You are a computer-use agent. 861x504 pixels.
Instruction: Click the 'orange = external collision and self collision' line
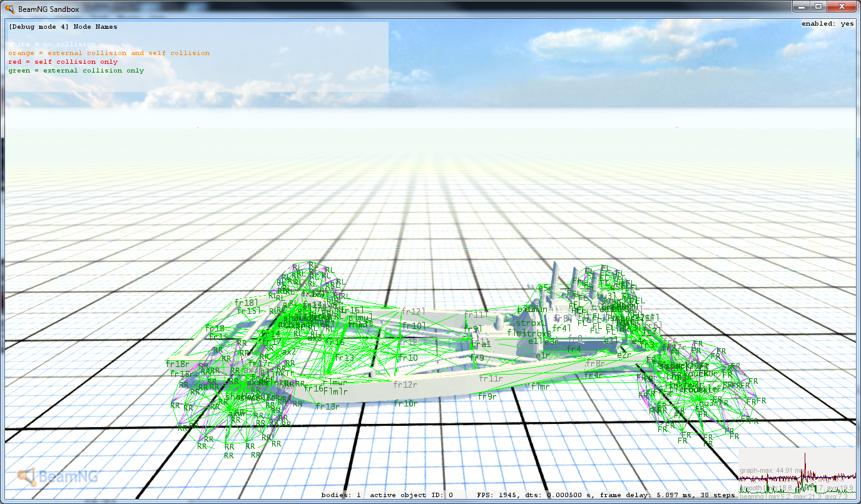tap(109, 53)
